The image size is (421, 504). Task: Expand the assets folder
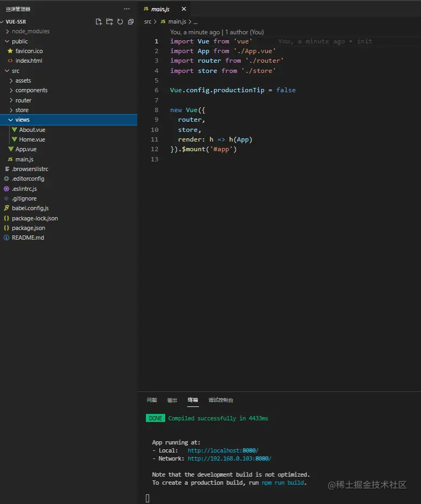(x=11, y=80)
